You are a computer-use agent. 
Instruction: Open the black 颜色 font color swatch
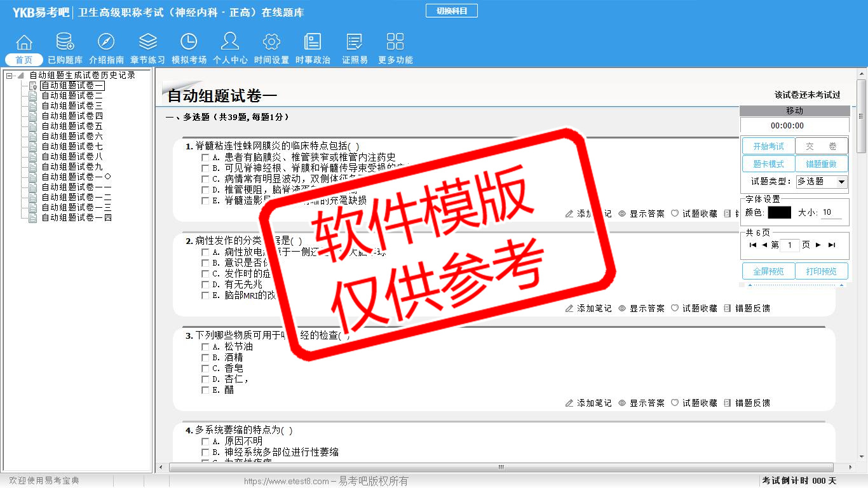(x=780, y=213)
